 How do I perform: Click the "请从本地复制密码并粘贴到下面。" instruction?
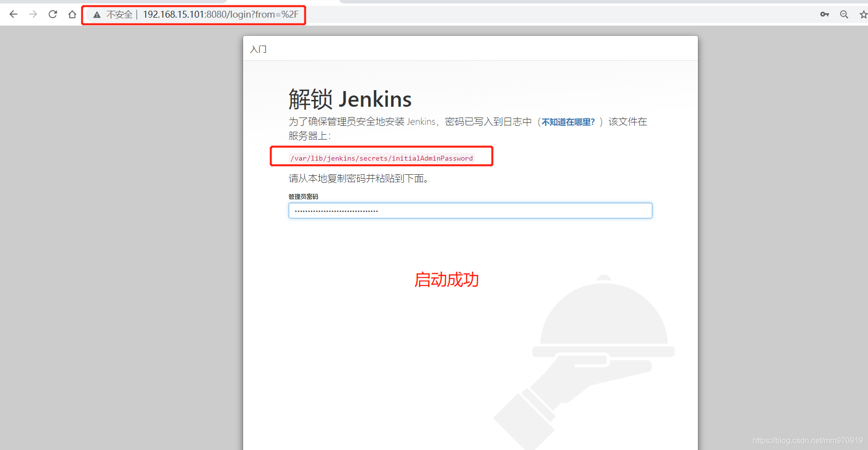pyautogui.click(x=360, y=178)
